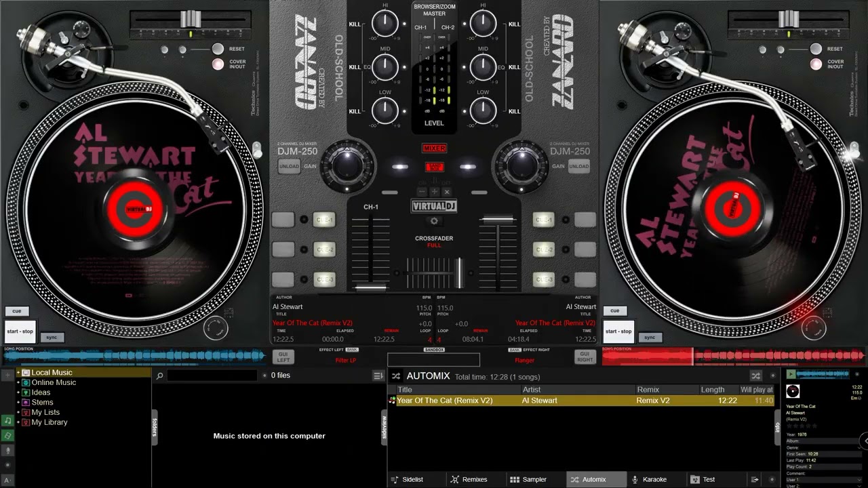868x488 pixels.
Task: Toggle the right channel HI kill
Action: (515, 24)
